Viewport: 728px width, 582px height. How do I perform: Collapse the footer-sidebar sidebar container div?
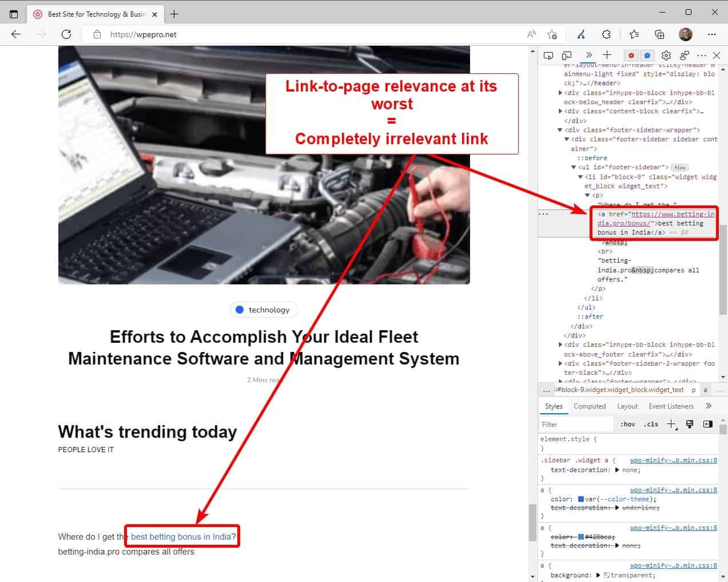click(567, 139)
